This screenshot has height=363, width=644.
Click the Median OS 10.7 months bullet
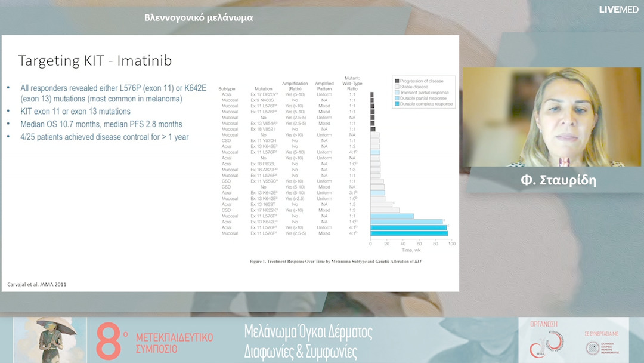pos(101,124)
